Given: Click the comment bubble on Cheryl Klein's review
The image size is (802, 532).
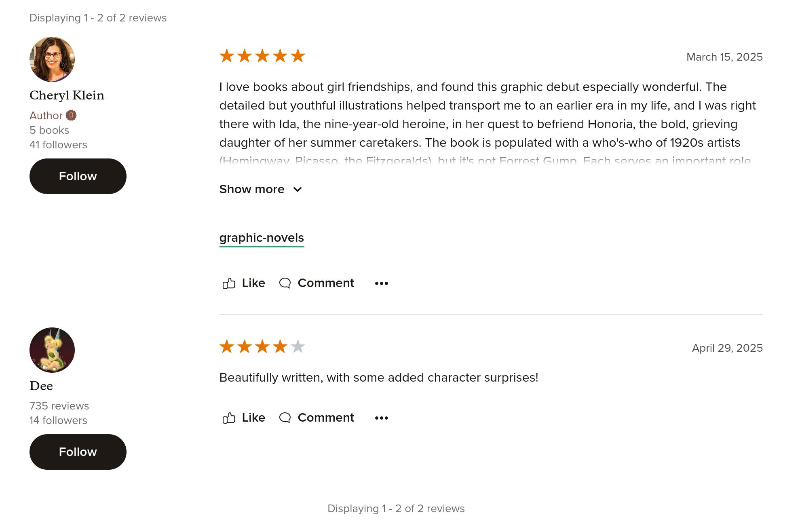Looking at the screenshot, I should tap(285, 283).
